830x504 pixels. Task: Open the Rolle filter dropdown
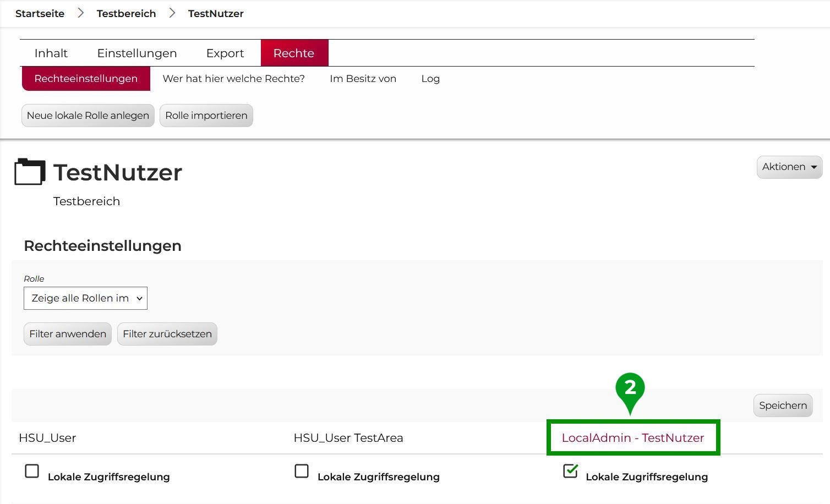tap(85, 298)
